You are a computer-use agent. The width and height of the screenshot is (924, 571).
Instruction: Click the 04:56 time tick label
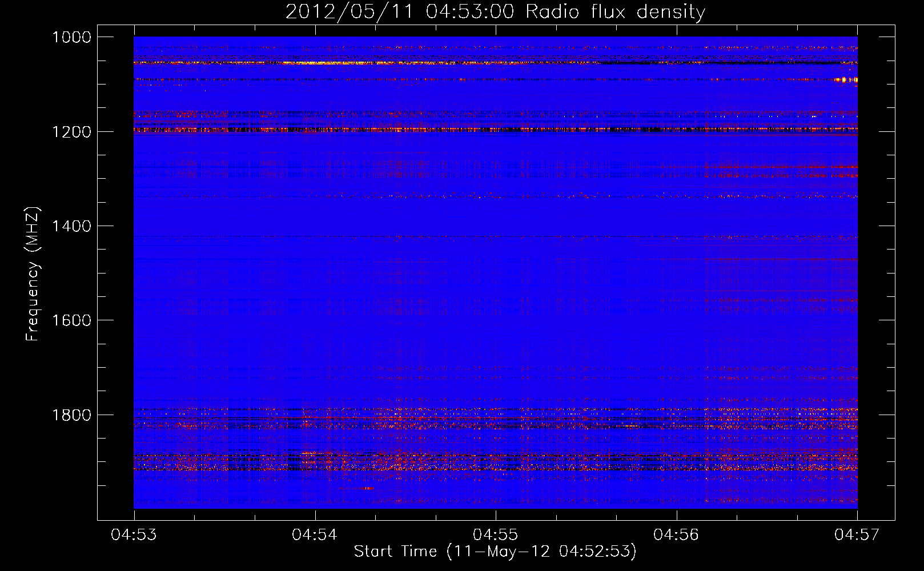pos(677,534)
